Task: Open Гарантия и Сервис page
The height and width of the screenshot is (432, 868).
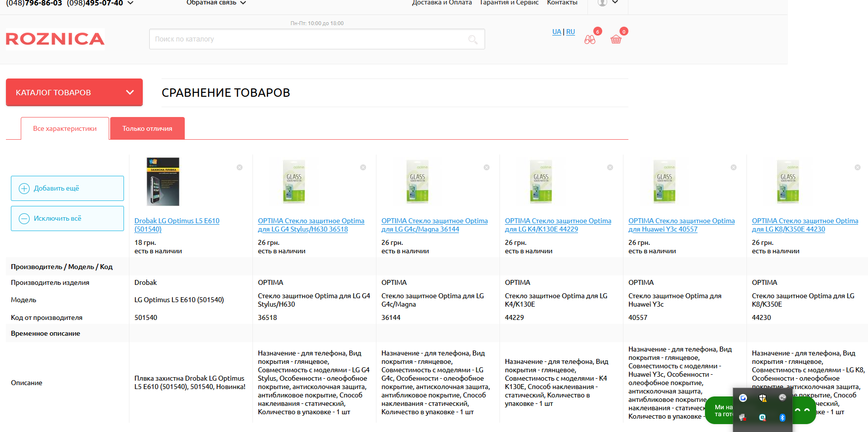Action: 509,3
